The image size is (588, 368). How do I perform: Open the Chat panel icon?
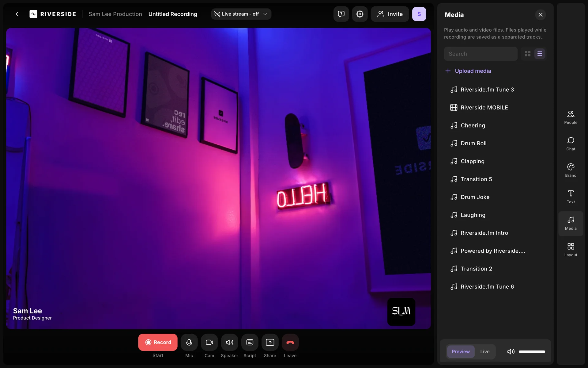pos(571,144)
